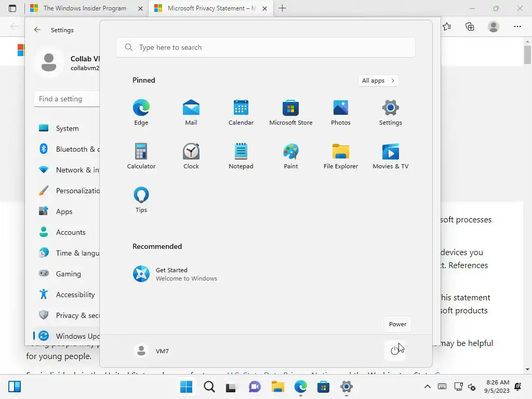Select Privacy & security settings
This screenshot has height=399, width=532.
click(67, 315)
